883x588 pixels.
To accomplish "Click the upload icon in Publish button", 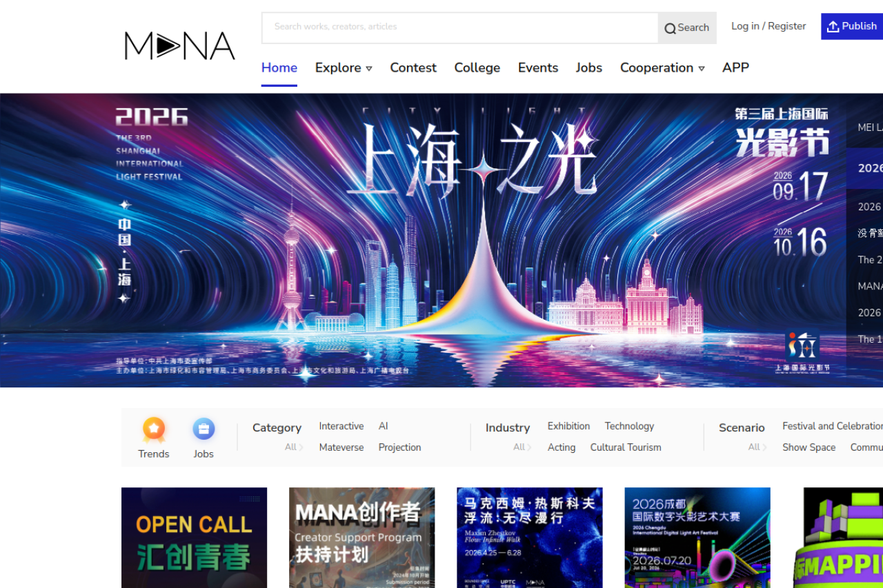I will pos(833,26).
